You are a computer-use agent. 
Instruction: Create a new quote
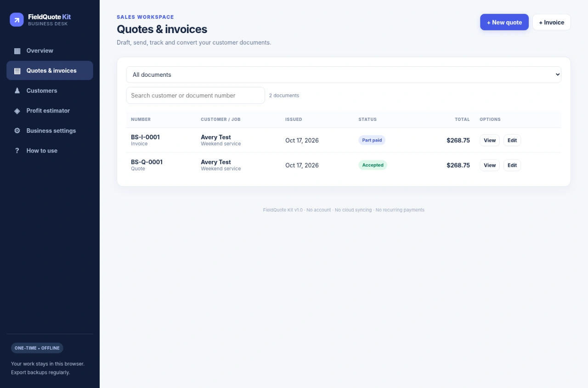tap(504, 22)
